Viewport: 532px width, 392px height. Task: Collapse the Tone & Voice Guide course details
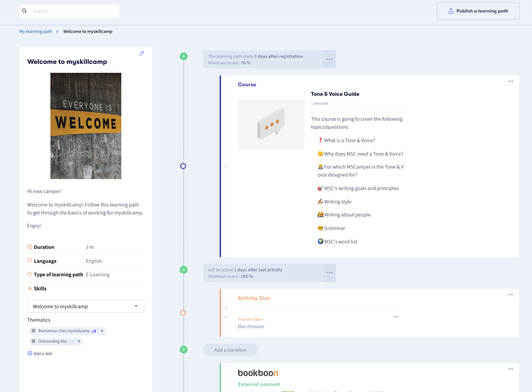[226, 166]
